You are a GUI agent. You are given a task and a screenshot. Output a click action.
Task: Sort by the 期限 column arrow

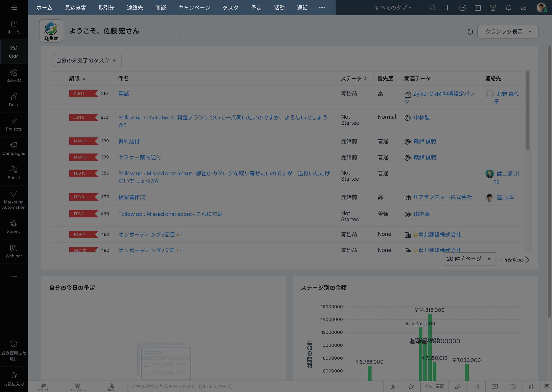(84, 79)
